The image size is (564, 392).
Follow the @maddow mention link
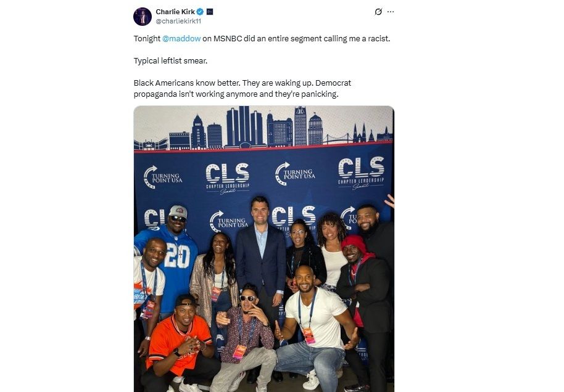181,39
